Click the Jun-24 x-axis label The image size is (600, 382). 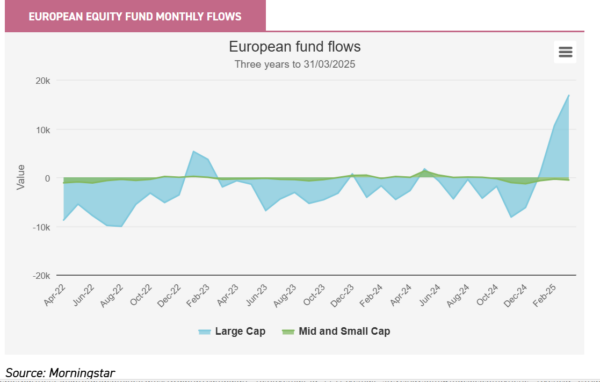[x=429, y=295]
